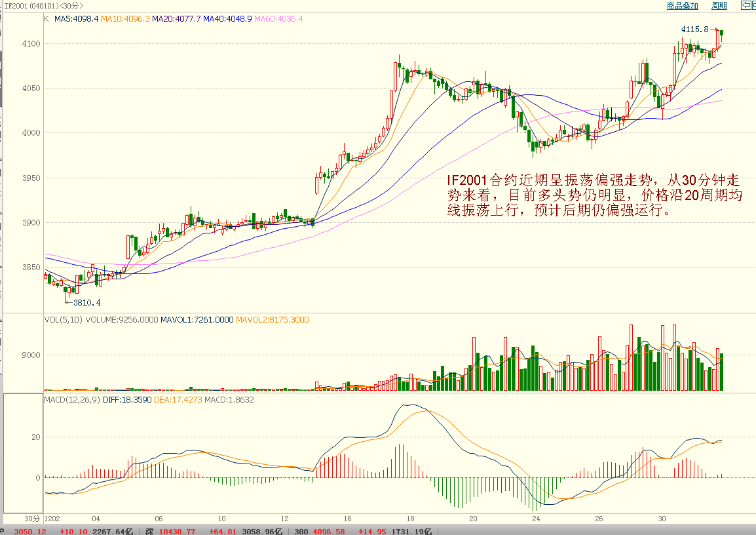Click the blue MA40 indicator label
Screen dimensions: 756x535
click(227, 19)
